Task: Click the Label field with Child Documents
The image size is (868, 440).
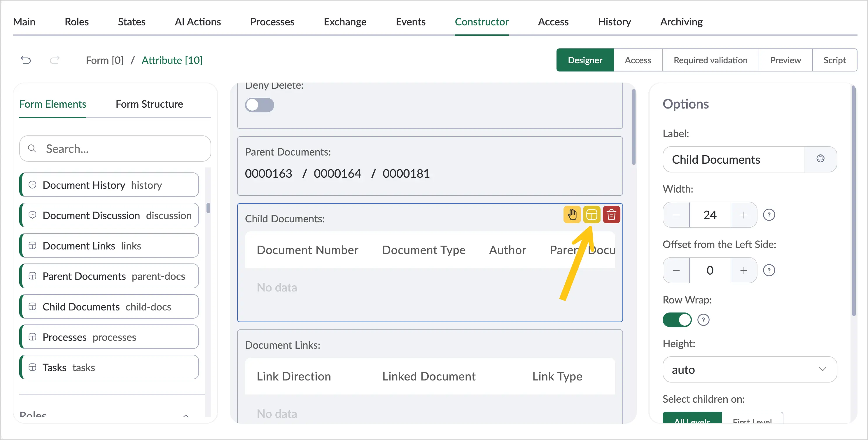Action: tap(733, 159)
